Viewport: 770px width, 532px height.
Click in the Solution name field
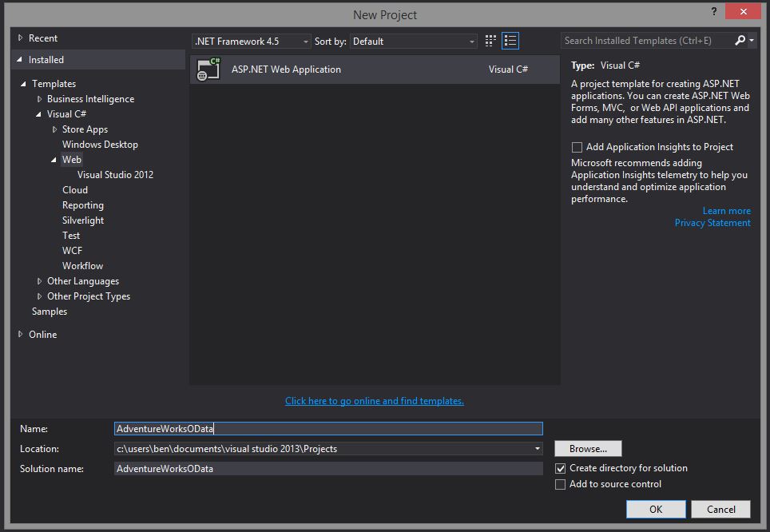(328, 469)
